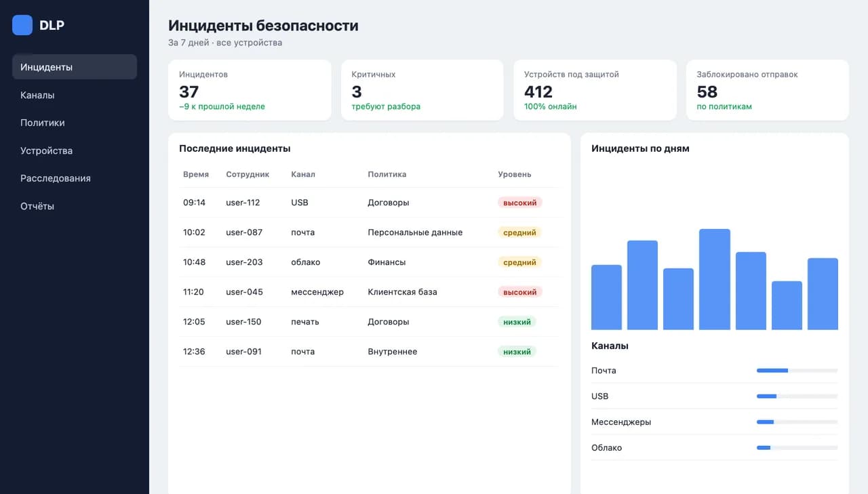This screenshot has width=868, height=494.
Task: Go to Каналы in the sidebar
Action: [x=75, y=95]
